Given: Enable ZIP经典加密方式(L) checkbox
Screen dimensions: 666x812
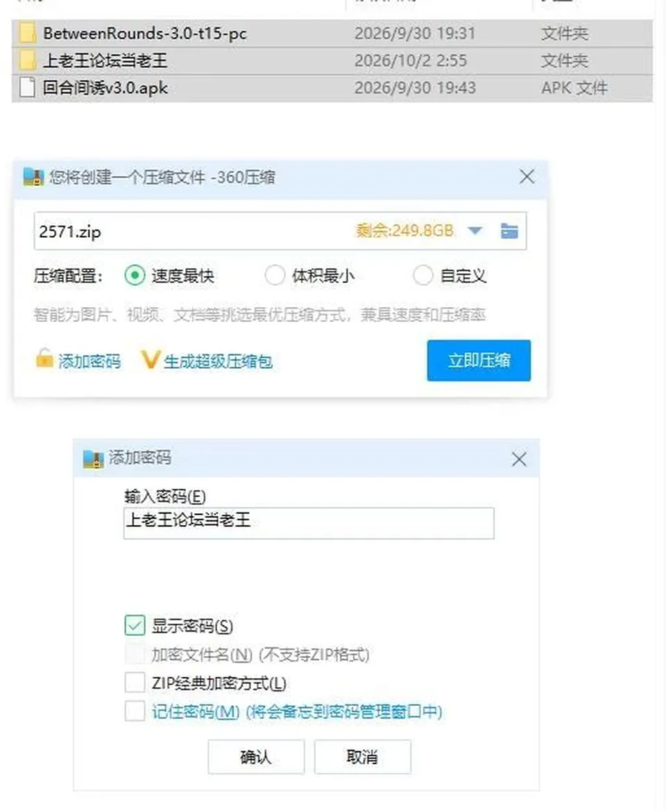Looking at the screenshot, I should pyautogui.click(x=135, y=682).
